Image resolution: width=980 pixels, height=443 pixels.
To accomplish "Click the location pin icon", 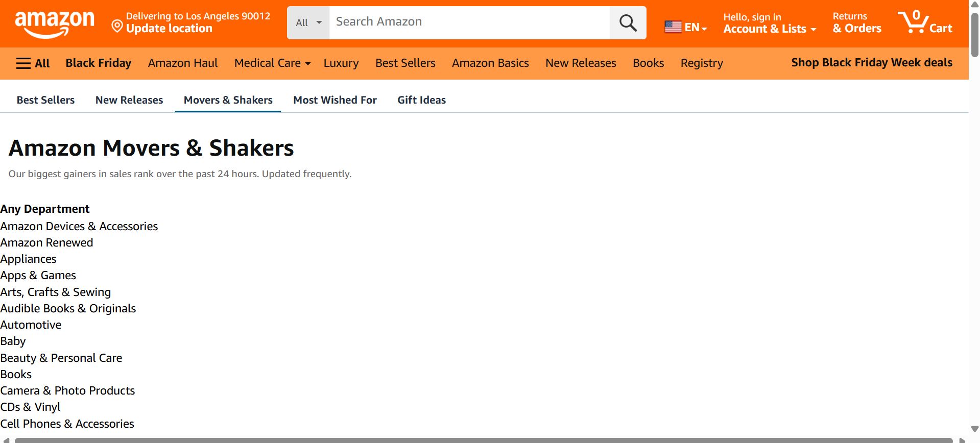I will [117, 26].
